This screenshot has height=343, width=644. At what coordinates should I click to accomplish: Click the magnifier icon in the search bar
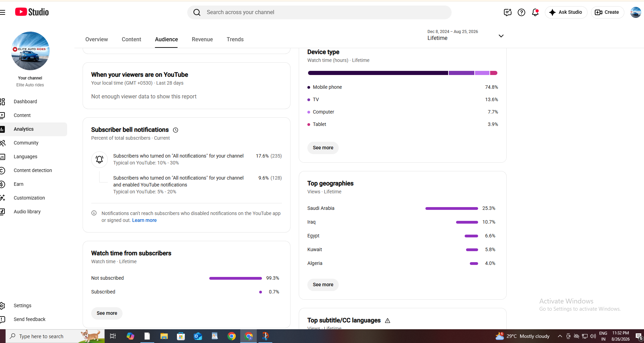(197, 12)
